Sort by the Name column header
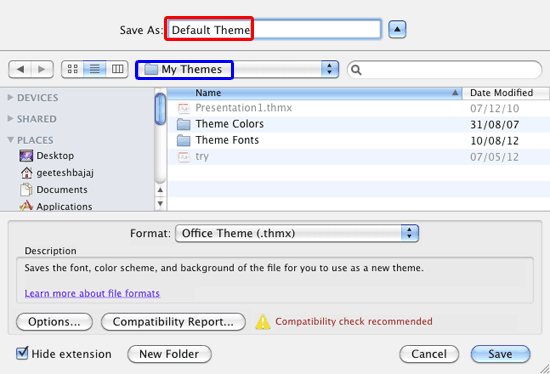Viewport: 550px width, 374px height. point(314,93)
